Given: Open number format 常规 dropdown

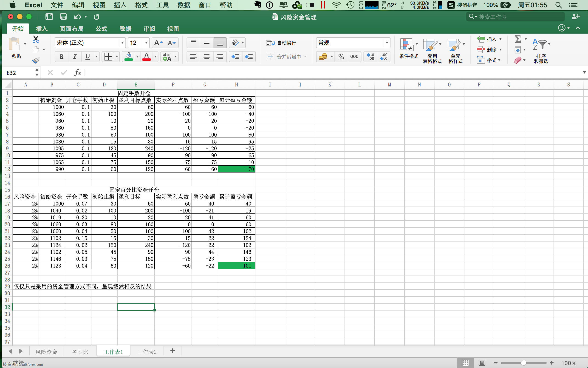Looking at the screenshot, I should (387, 43).
